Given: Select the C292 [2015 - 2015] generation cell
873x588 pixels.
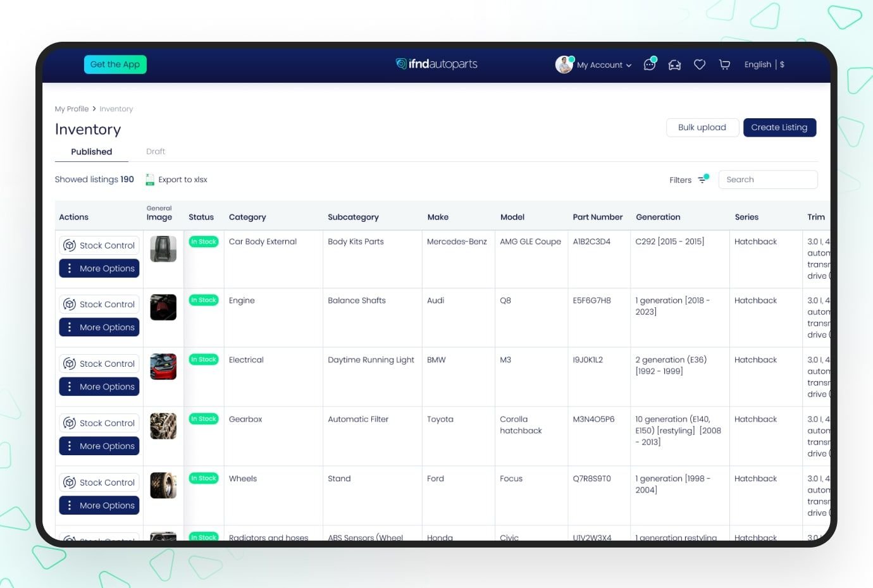Looking at the screenshot, I should 669,242.
